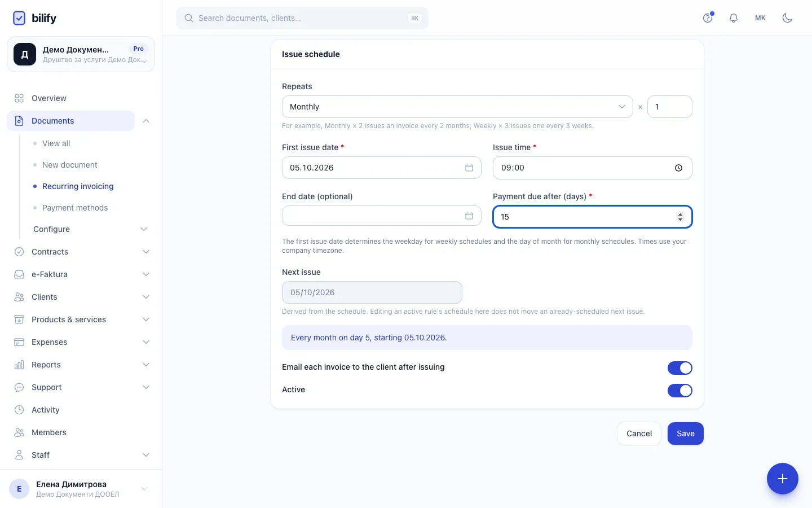Click the bilify logo icon
This screenshot has width=812, height=508.
19,18
